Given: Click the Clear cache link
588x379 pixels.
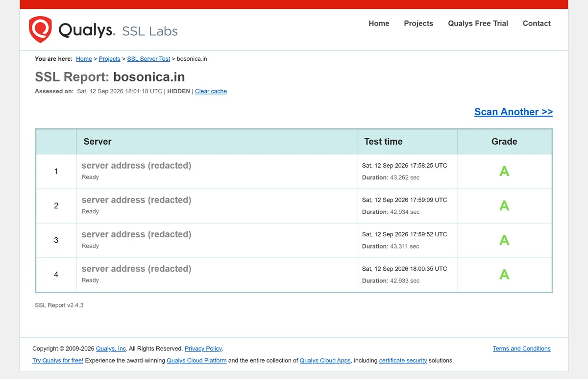Looking at the screenshot, I should [x=211, y=91].
